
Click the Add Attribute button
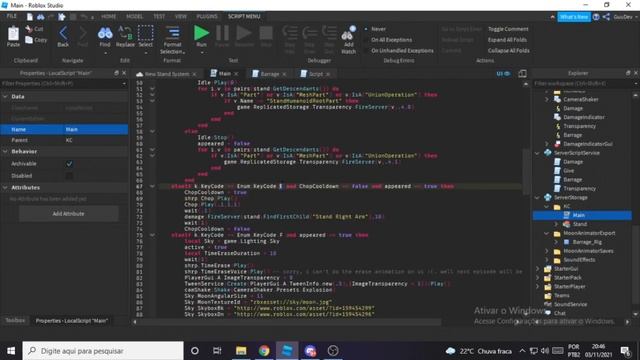coord(69,214)
